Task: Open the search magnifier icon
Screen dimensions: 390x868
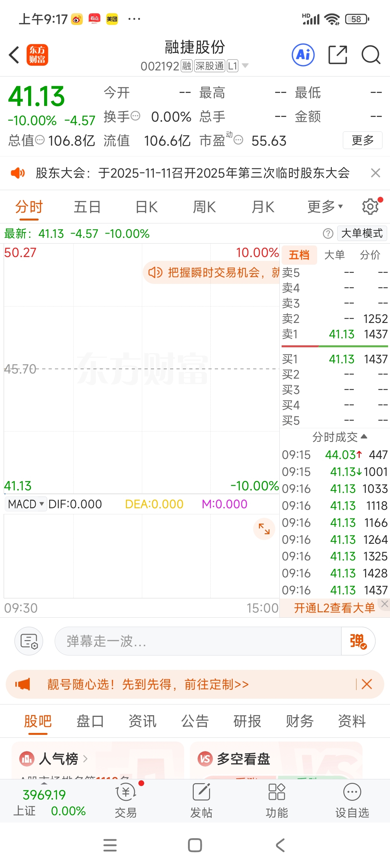Action: (x=371, y=55)
